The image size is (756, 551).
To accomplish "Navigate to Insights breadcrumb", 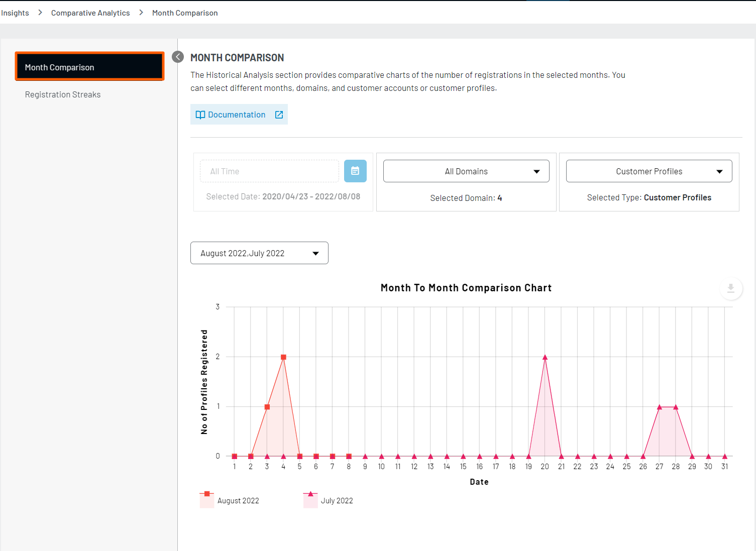I will click(x=15, y=13).
